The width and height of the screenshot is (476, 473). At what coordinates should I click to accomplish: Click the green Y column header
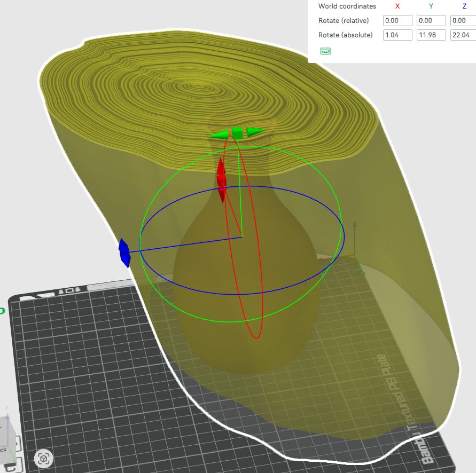pos(431,6)
